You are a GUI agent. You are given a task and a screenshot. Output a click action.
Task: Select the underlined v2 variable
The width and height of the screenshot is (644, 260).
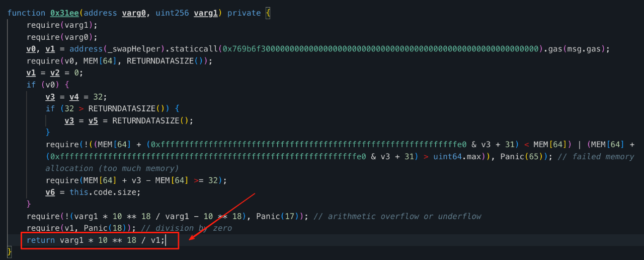tap(55, 73)
